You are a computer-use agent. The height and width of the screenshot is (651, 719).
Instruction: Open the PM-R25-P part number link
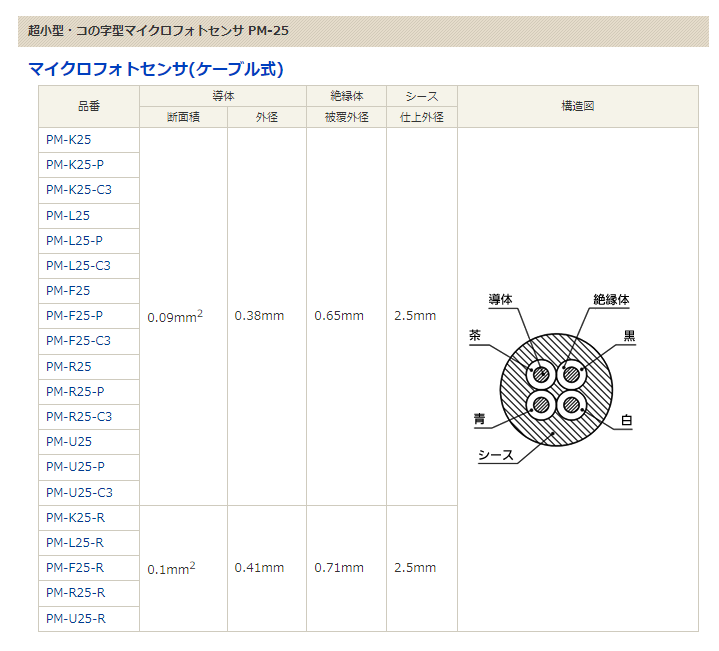tap(75, 392)
